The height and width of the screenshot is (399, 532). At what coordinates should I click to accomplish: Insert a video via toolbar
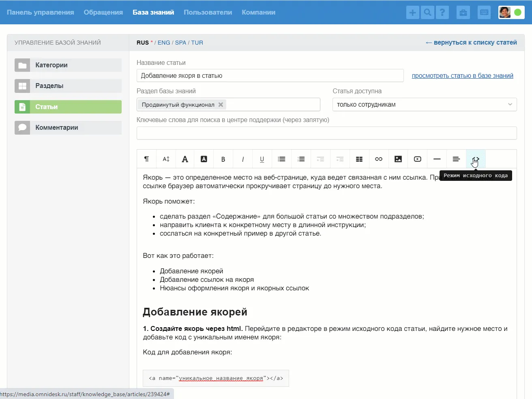point(418,159)
